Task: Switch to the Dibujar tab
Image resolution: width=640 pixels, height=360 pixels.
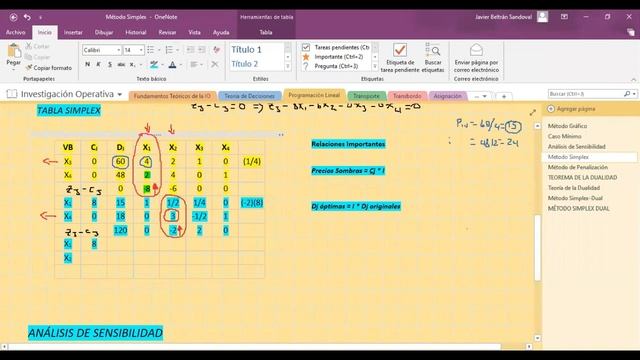Action: (104, 32)
